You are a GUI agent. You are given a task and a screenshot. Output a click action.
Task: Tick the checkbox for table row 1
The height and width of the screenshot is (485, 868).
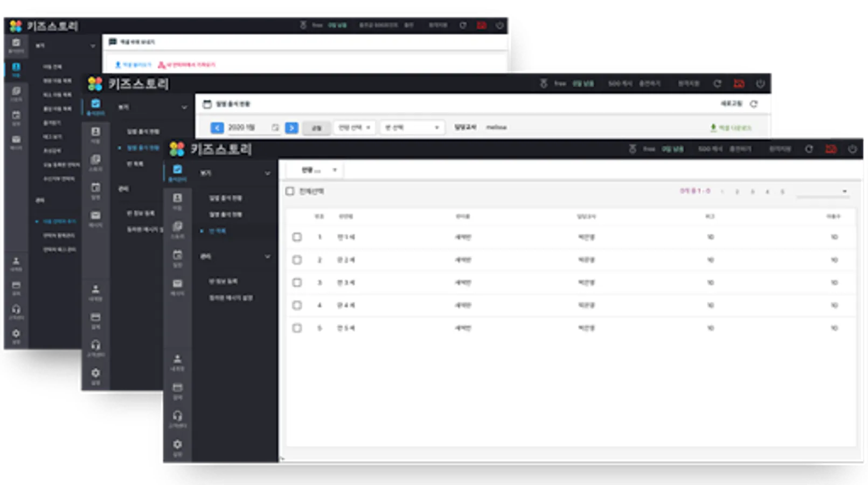[x=297, y=237]
